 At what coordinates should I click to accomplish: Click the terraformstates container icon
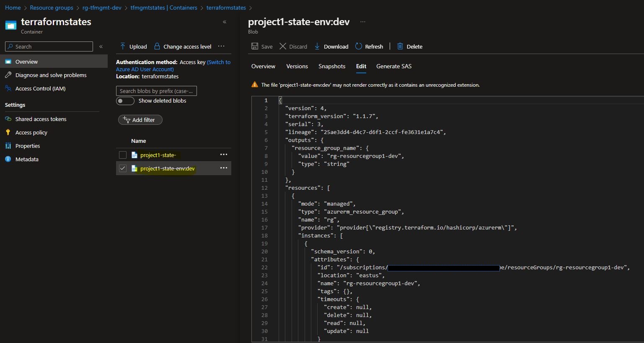[x=10, y=26]
